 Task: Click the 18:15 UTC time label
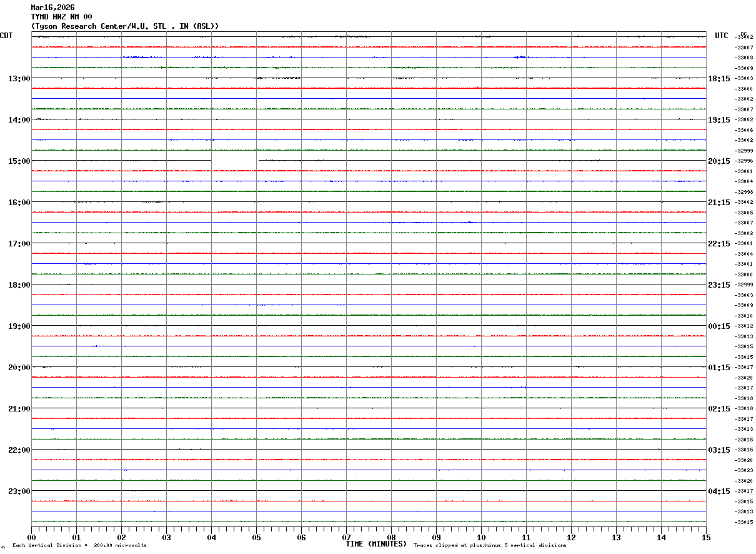[x=719, y=79]
